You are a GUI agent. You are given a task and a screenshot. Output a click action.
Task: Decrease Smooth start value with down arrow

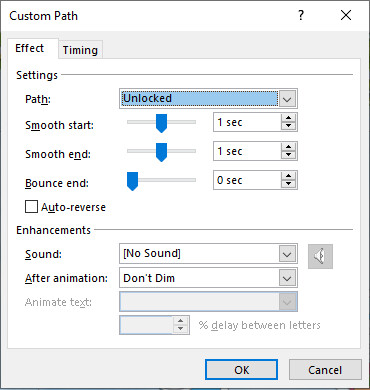(288, 126)
